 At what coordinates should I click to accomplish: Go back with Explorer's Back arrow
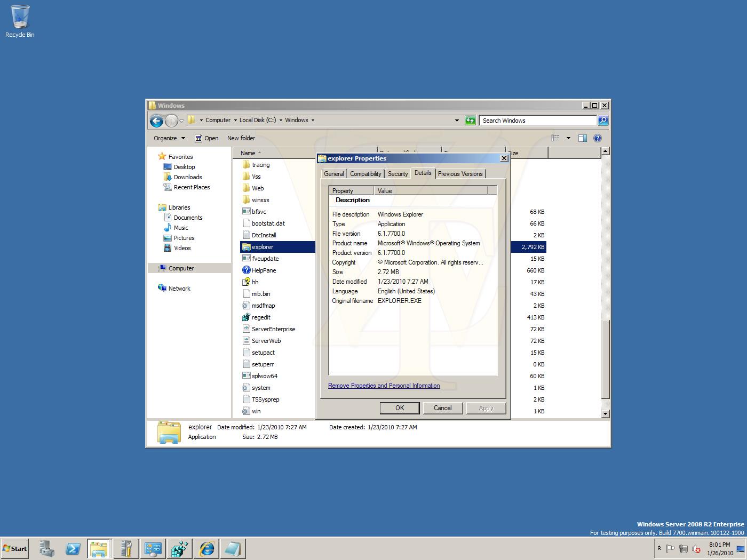[156, 121]
